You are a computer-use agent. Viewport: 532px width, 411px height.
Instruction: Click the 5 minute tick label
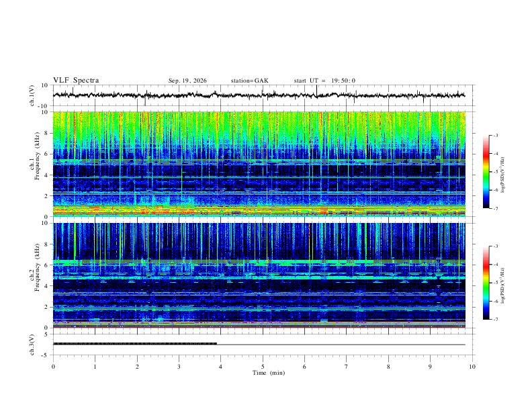tap(263, 367)
